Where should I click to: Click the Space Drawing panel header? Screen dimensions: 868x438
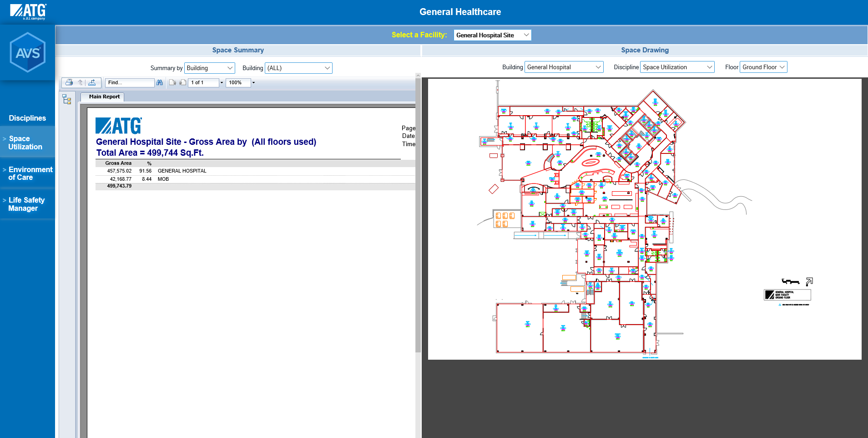(x=645, y=50)
